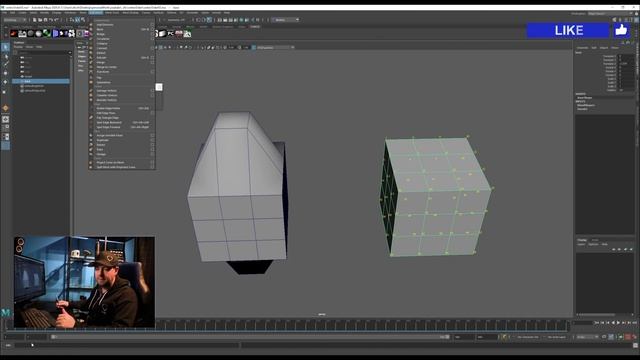Open Bevel options box in Edit Mesh menu
Screen dimensions: 640x360
[x=152, y=29]
